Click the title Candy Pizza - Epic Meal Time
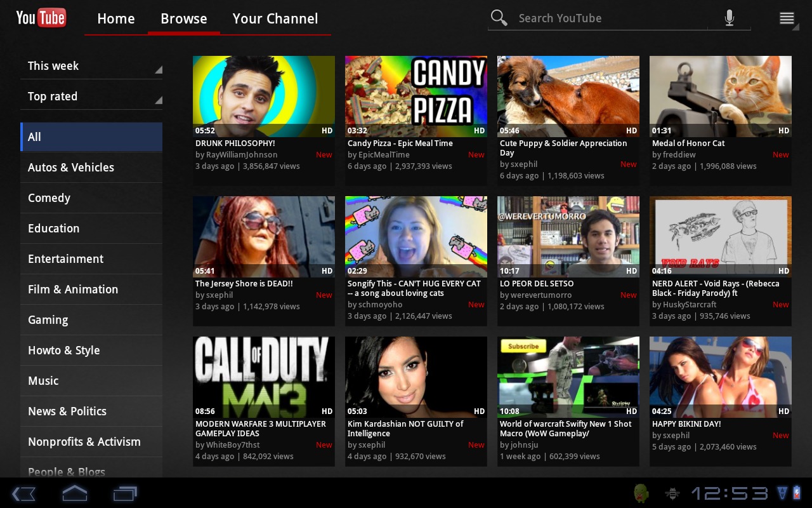The width and height of the screenshot is (812, 508). [x=400, y=144]
